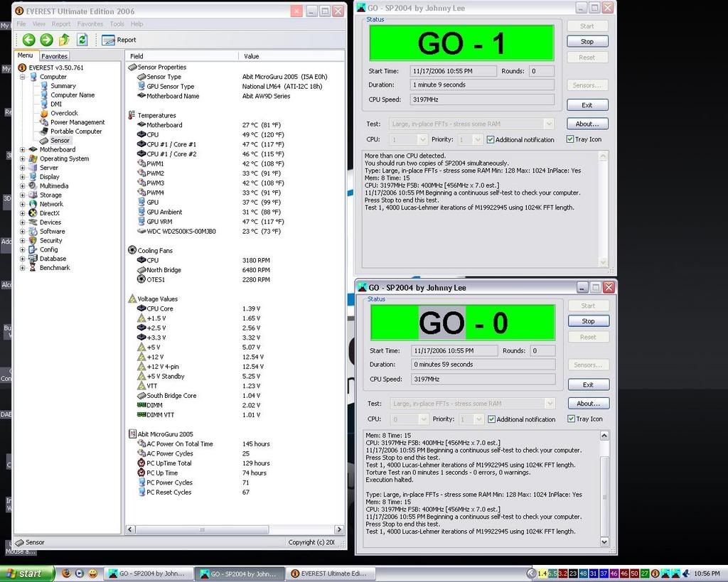The height and width of the screenshot is (582, 728).
Task: Click the green Back arrow in EVEREST toolbar
Action: coord(28,40)
